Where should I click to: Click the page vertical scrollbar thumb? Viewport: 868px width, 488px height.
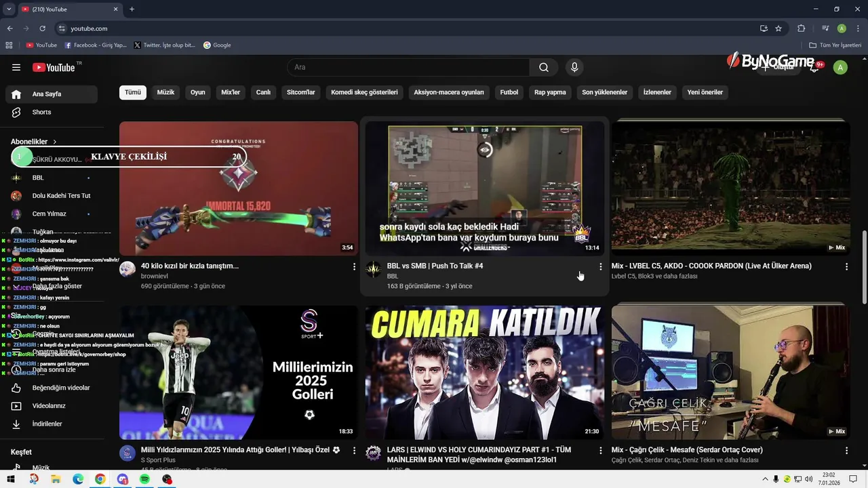pos(864,267)
